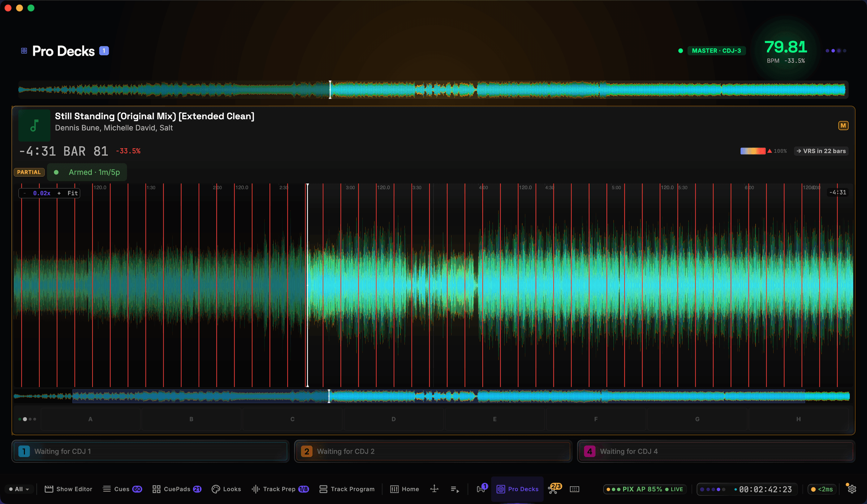Click the energy gradient meter at 100%
This screenshot has height=504, width=867.
click(752, 151)
